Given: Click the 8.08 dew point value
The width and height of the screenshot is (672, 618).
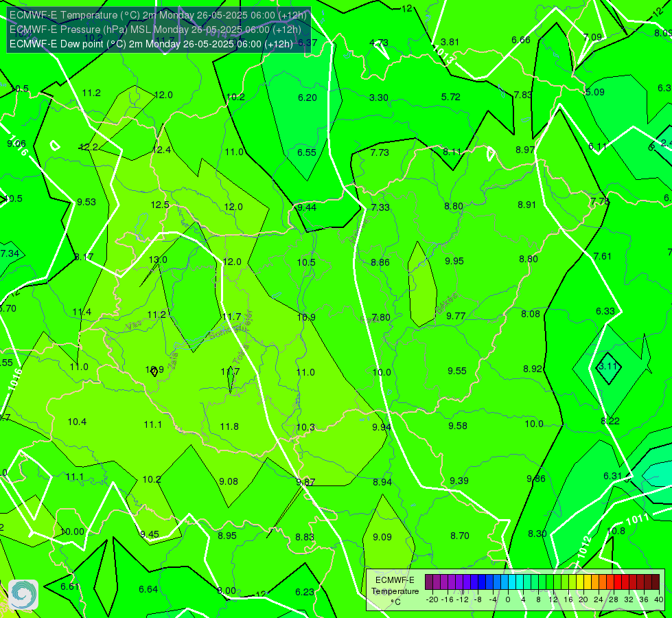Looking at the screenshot, I should [x=531, y=314].
